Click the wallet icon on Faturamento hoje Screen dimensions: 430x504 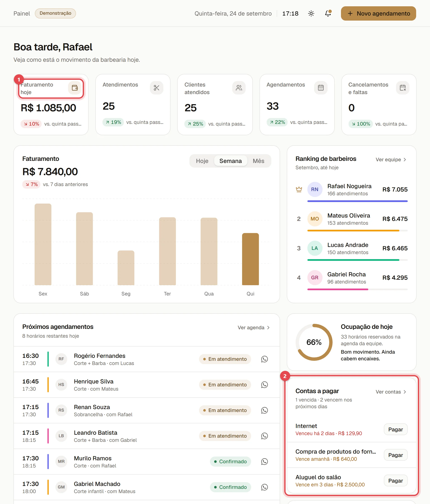point(75,88)
